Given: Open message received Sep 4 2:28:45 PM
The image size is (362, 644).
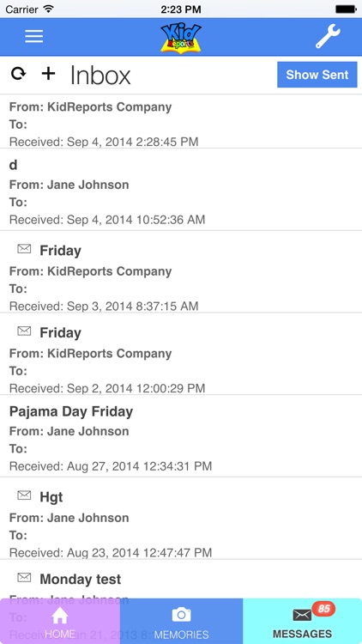Looking at the screenshot, I should [181, 122].
